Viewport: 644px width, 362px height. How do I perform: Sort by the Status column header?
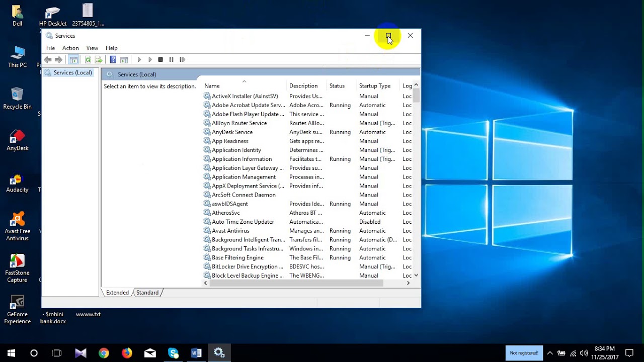[342, 86]
